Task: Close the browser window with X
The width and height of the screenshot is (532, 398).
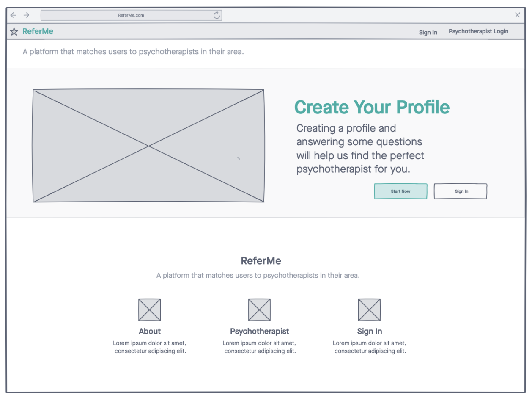Action: pos(518,15)
